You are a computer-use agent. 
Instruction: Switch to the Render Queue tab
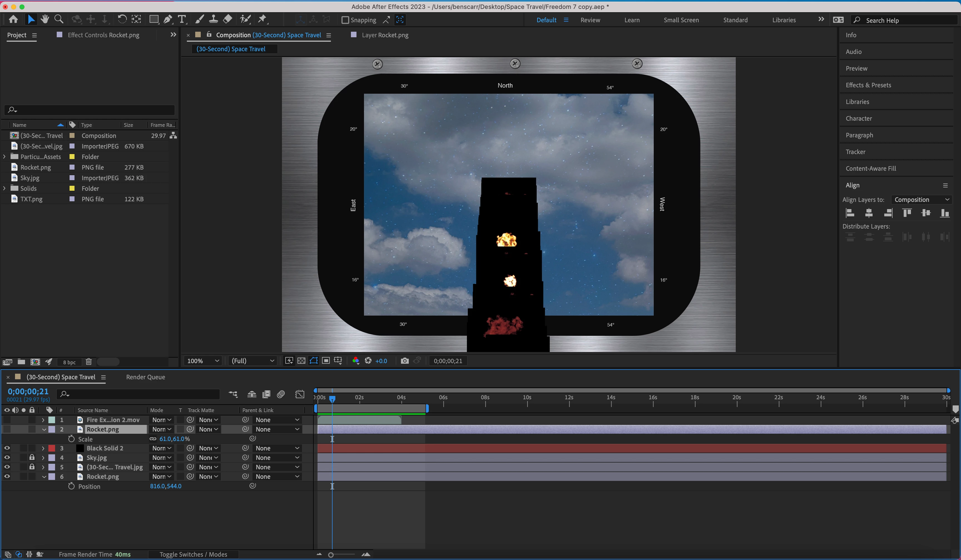[145, 377]
